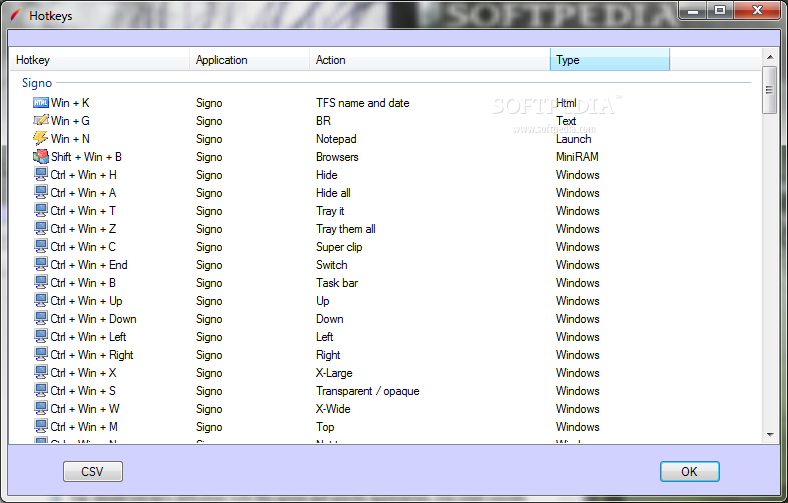The image size is (788, 503).
Task: Click the 'Top' action cell
Action: [325, 427]
